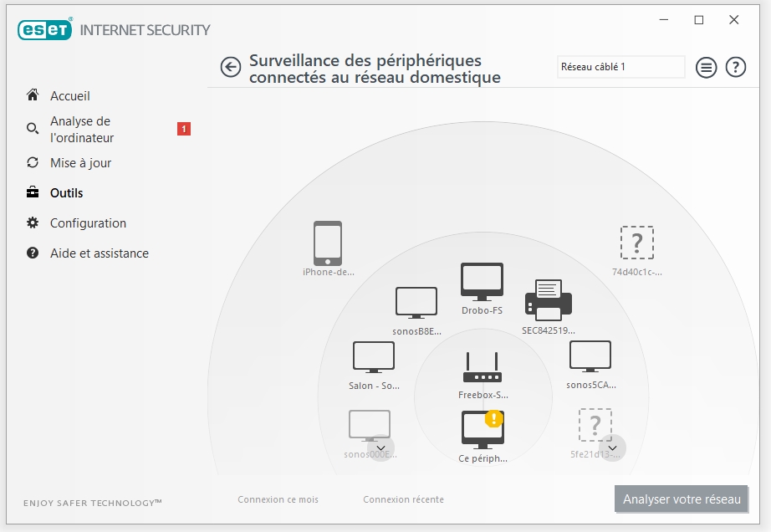Click the Analyser votre réseau button
The image size is (771, 532).
pyautogui.click(x=682, y=499)
